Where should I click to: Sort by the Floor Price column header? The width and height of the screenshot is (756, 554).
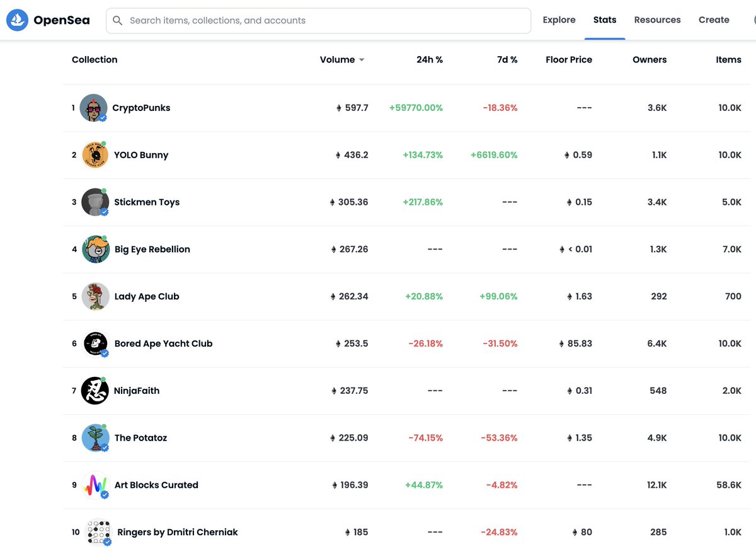569,59
